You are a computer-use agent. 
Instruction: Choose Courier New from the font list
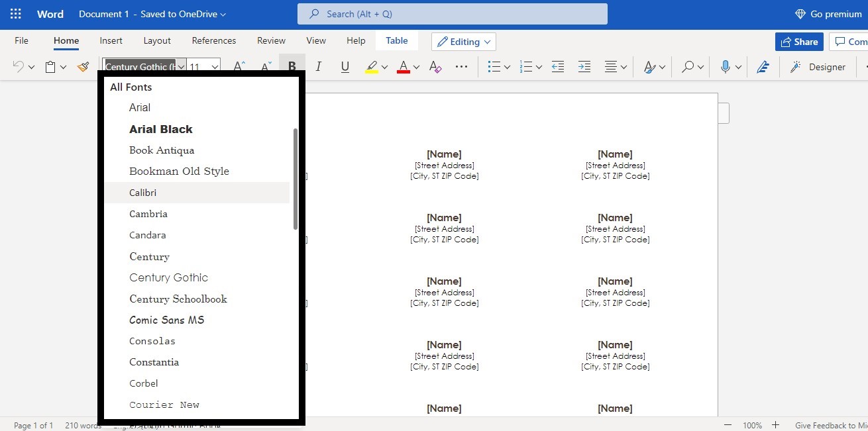click(x=196, y=405)
